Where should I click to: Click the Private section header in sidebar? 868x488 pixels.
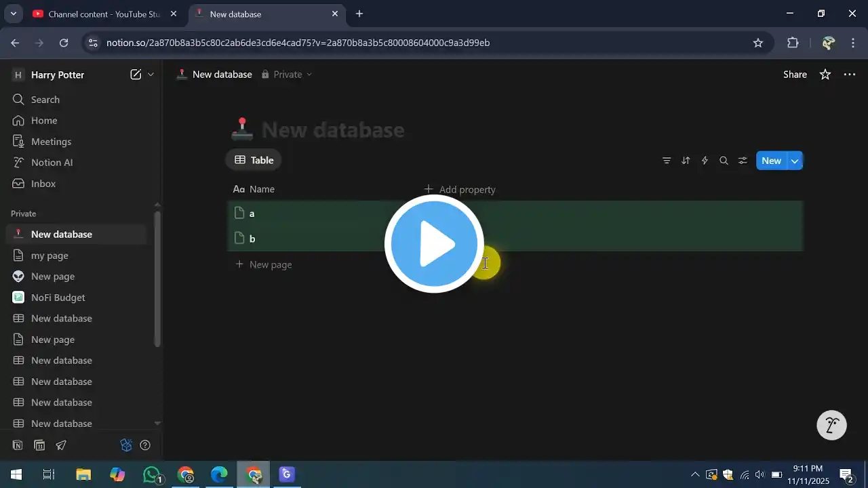[x=24, y=213]
